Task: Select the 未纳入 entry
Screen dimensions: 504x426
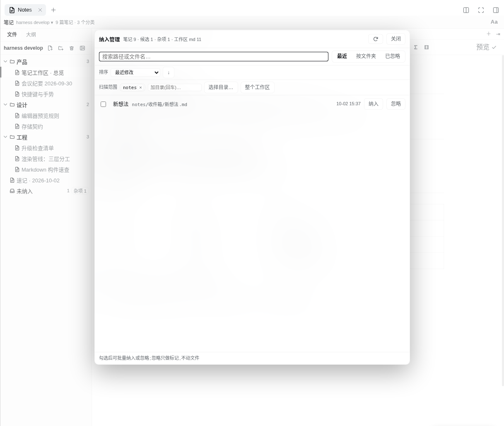Action: [46, 191]
